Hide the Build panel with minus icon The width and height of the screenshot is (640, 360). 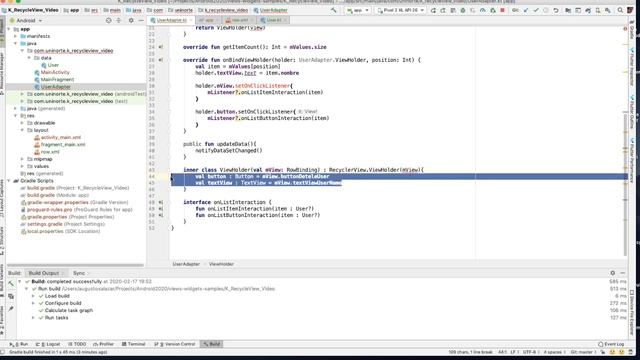[x=622, y=273]
